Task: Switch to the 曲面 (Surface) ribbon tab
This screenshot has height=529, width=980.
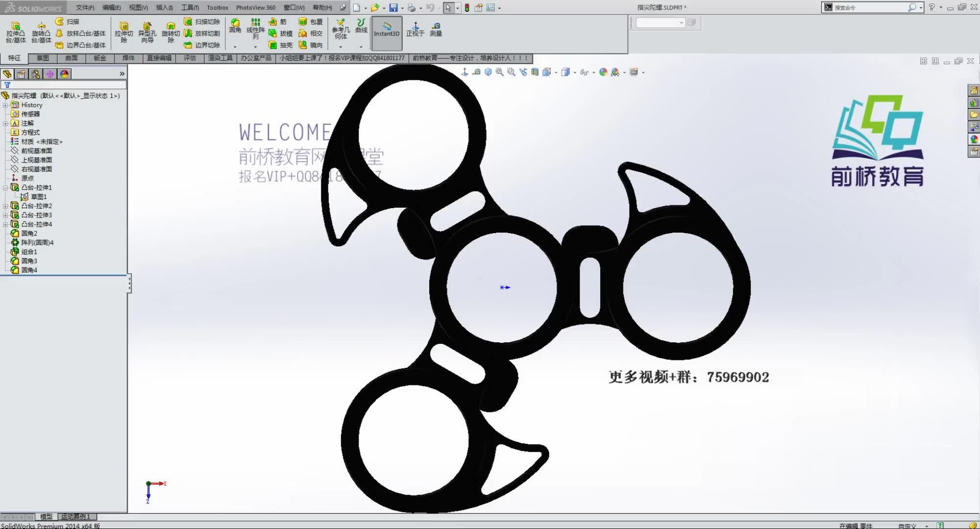Action: (x=72, y=58)
